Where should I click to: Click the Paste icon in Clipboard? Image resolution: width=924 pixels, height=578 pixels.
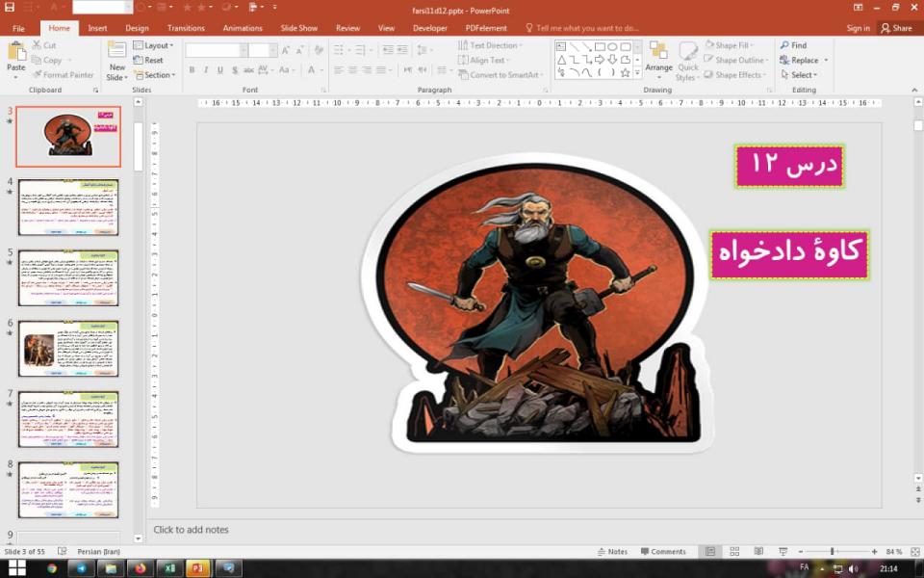pyautogui.click(x=16, y=52)
